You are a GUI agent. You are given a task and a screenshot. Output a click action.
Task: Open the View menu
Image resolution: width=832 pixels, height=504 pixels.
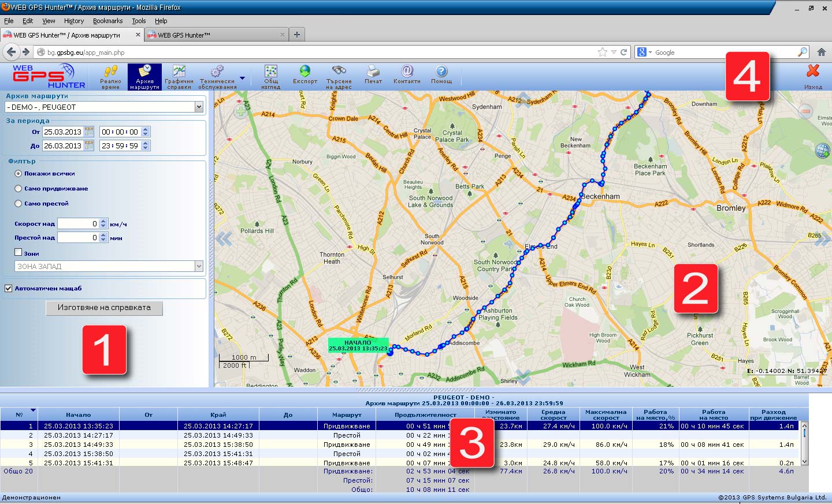(x=49, y=21)
